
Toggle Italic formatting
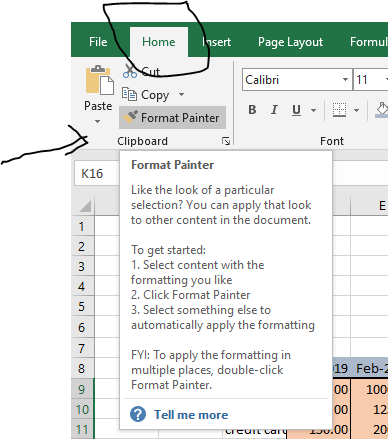274,110
